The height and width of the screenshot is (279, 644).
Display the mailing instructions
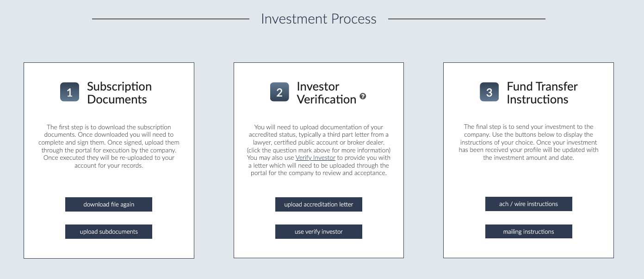[x=529, y=231]
